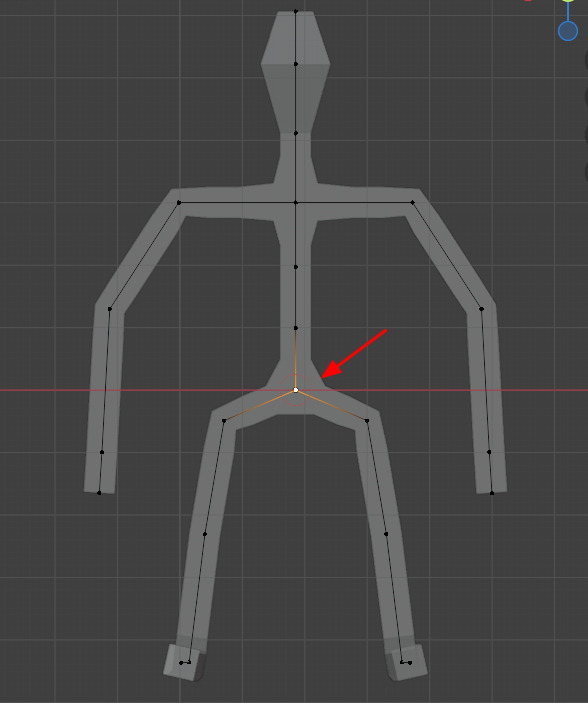Select the hip vertex on the right-side leg
This screenshot has height=703, width=588.
367,421
